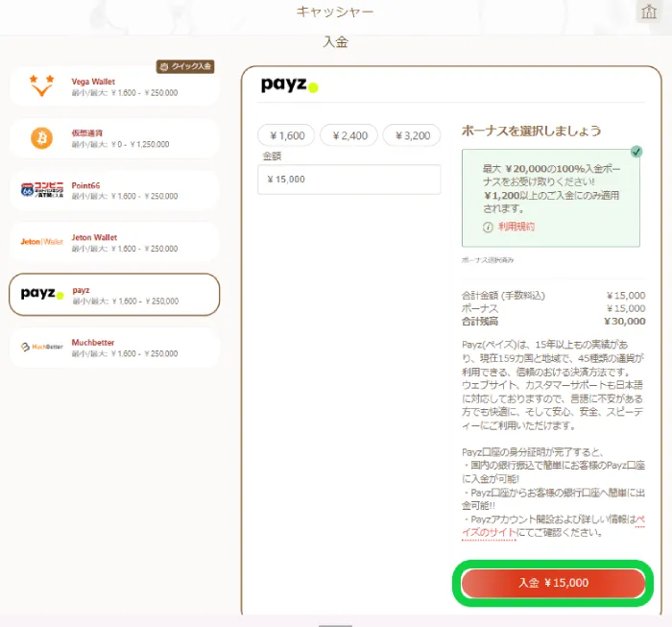
Task: Click the Vega Wallet star logo
Action: coord(41,85)
